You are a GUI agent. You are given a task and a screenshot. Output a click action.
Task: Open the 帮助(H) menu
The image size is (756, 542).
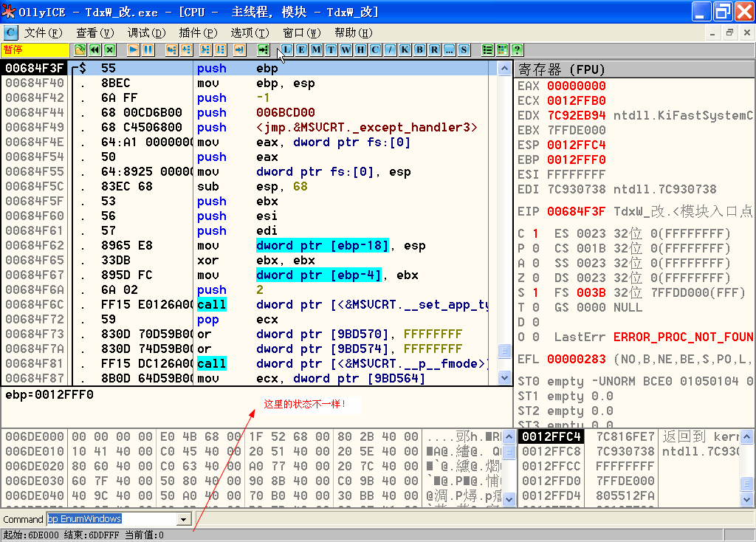click(x=354, y=32)
